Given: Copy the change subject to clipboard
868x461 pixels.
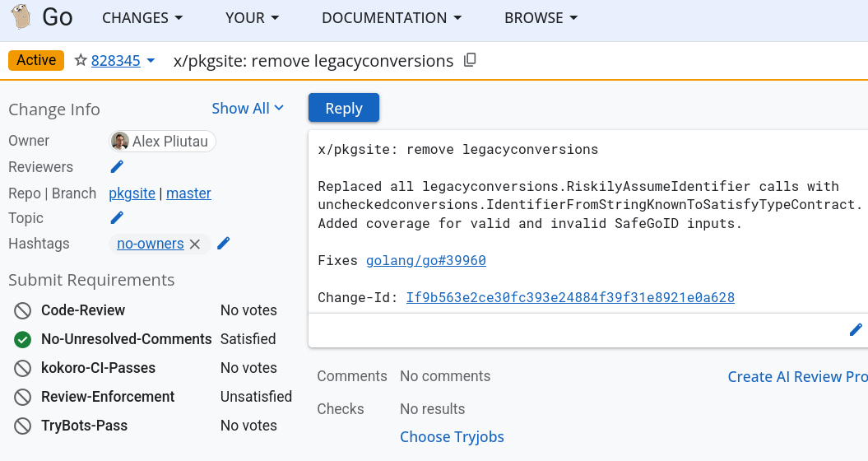Looking at the screenshot, I should point(470,60).
